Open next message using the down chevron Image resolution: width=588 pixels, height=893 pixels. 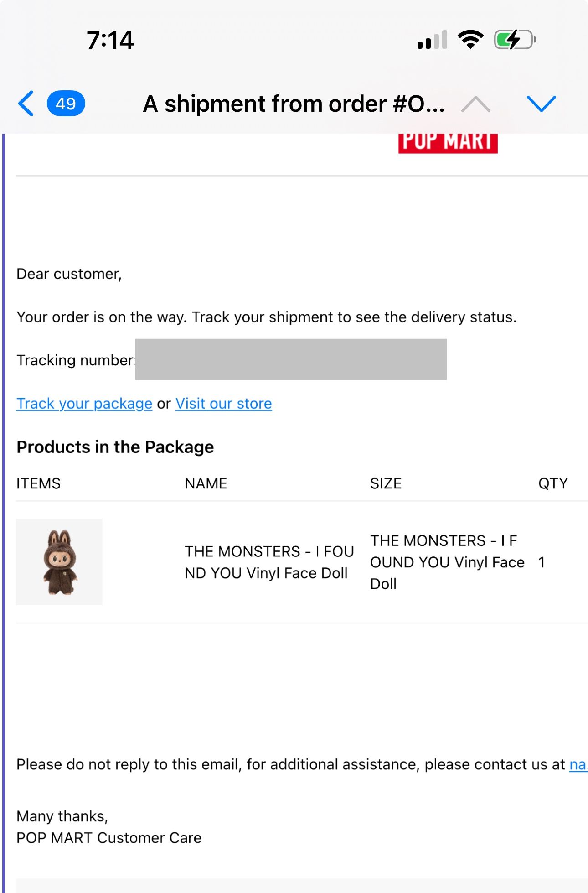click(541, 104)
